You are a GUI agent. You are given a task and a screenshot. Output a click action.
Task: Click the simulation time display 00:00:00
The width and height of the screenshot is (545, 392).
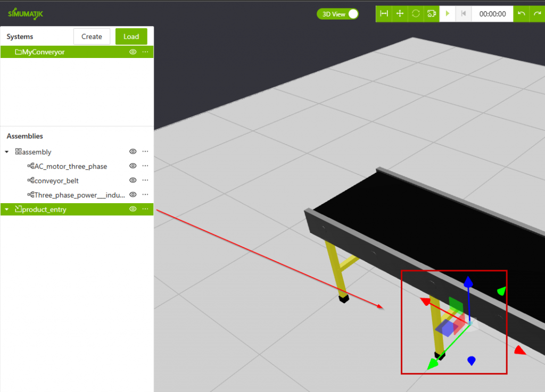click(x=492, y=14)
